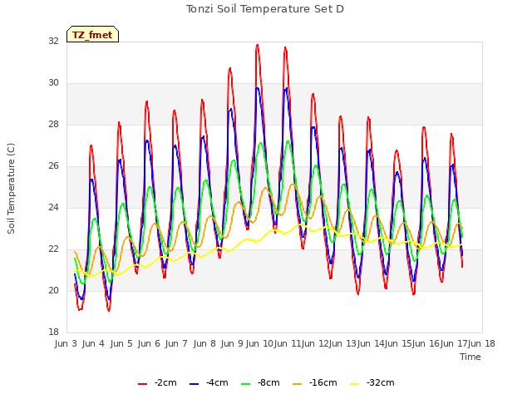Select the -16cm legend label
Image resolution: width=532 pixels, height=399 pixels.
pos(323,383)
